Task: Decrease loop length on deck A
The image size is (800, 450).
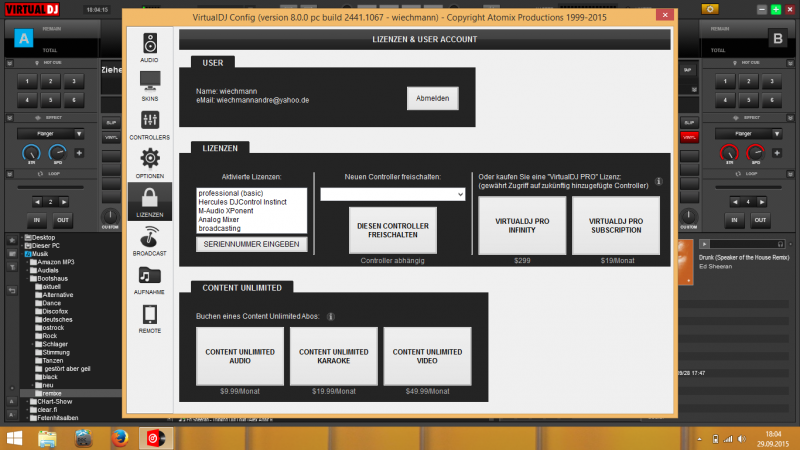Action: pos(37,202)
